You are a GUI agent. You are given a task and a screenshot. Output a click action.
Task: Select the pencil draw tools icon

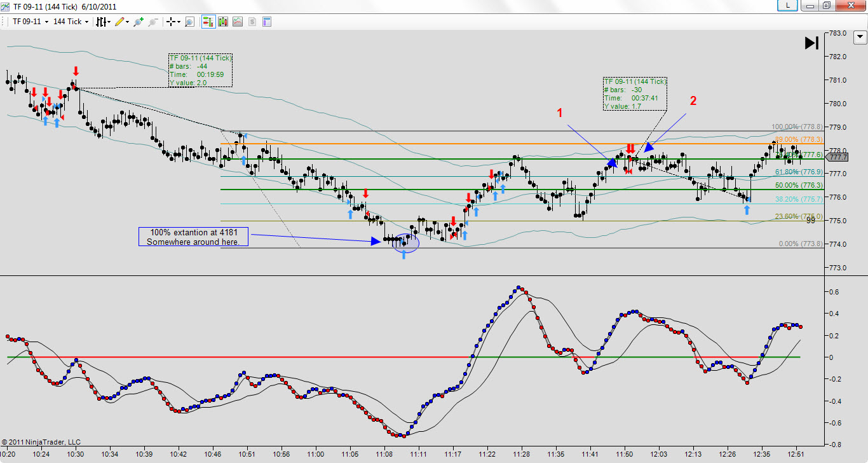click(119, 22)
